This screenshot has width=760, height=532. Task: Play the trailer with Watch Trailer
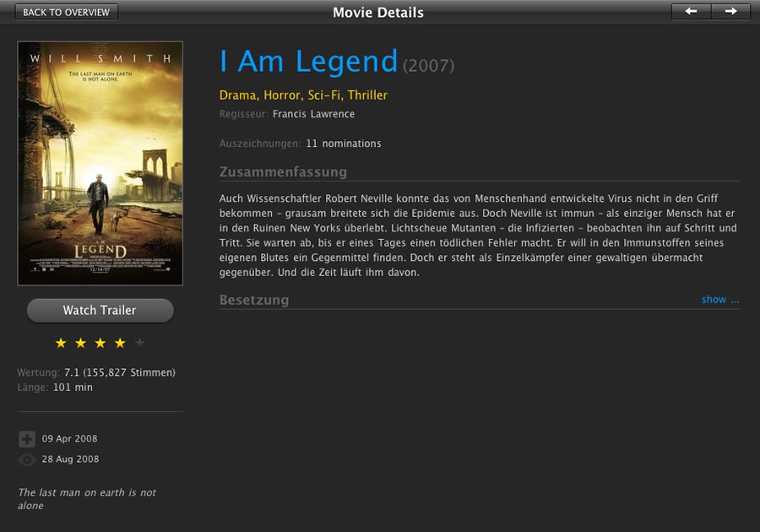point(100,311)
